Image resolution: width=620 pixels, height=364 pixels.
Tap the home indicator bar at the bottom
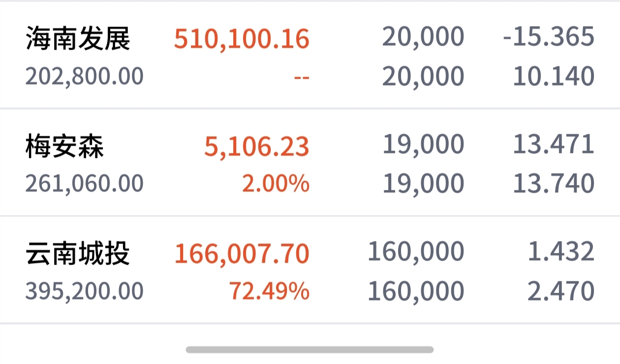tap(310, 350)
